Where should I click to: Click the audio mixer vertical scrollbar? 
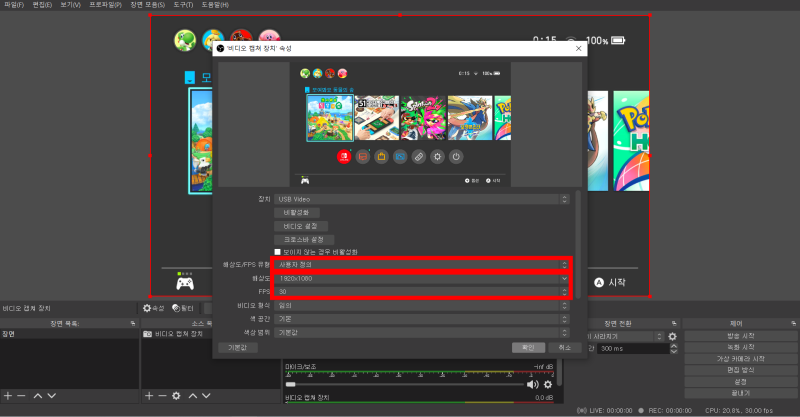560,373
